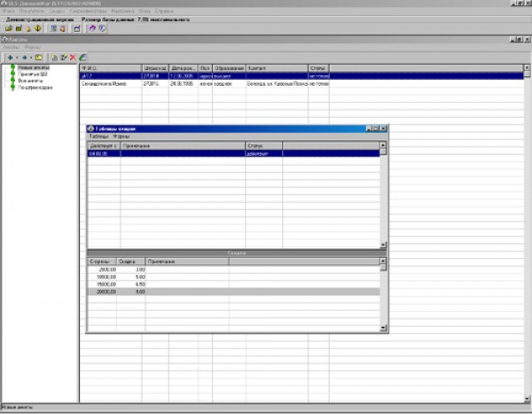Click the second folder icon in main toolbar
The height and width of the screenshot is (414, 532).
click(x=19, y=28)
